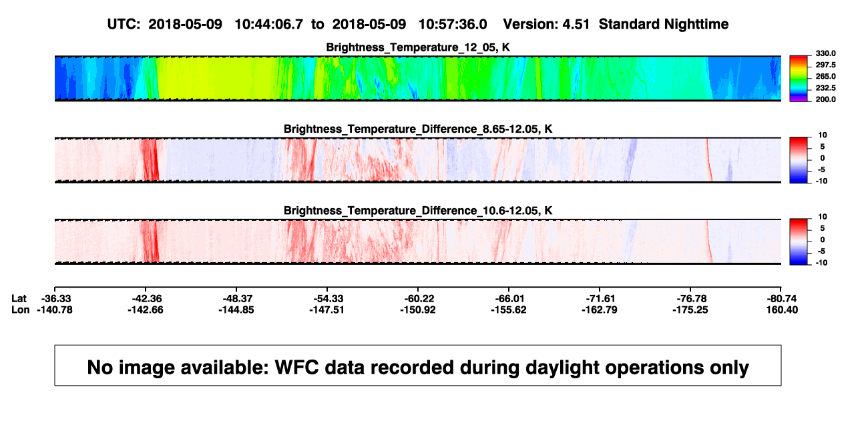Viewport: 868px width, 445px height.
Task: Click "-5" on the 10.6-12.05 scale
Action: 821,252
